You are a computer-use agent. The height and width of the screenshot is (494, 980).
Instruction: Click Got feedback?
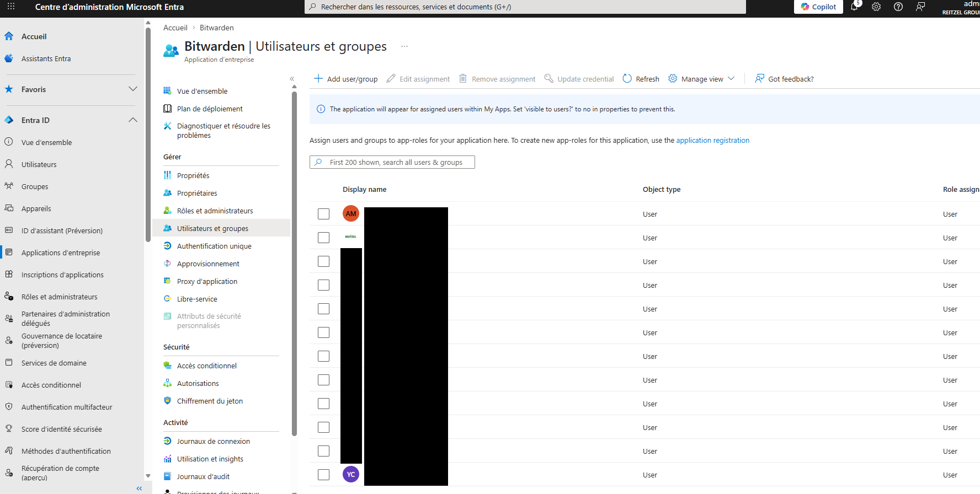pos(784,79)
